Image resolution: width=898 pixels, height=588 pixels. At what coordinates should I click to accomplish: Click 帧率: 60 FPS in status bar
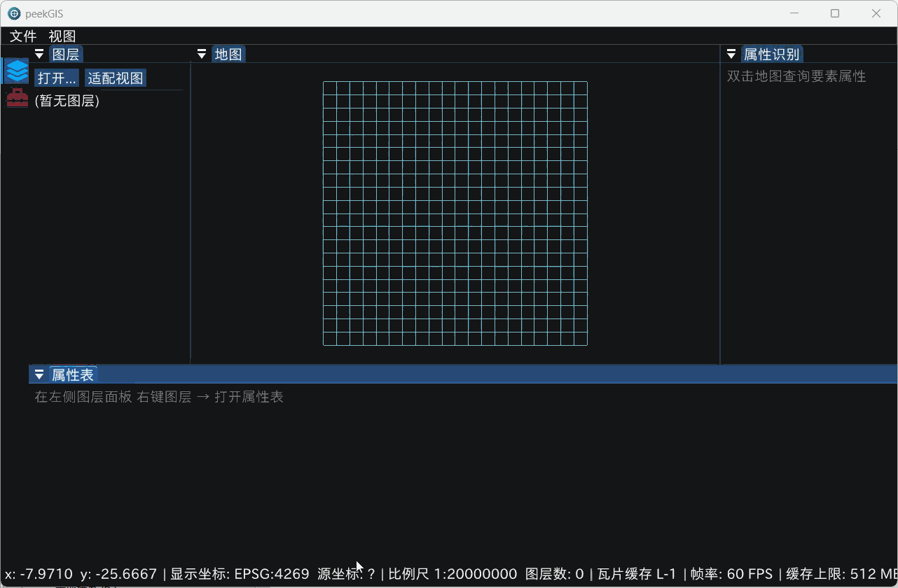click(x=731, y=574)
